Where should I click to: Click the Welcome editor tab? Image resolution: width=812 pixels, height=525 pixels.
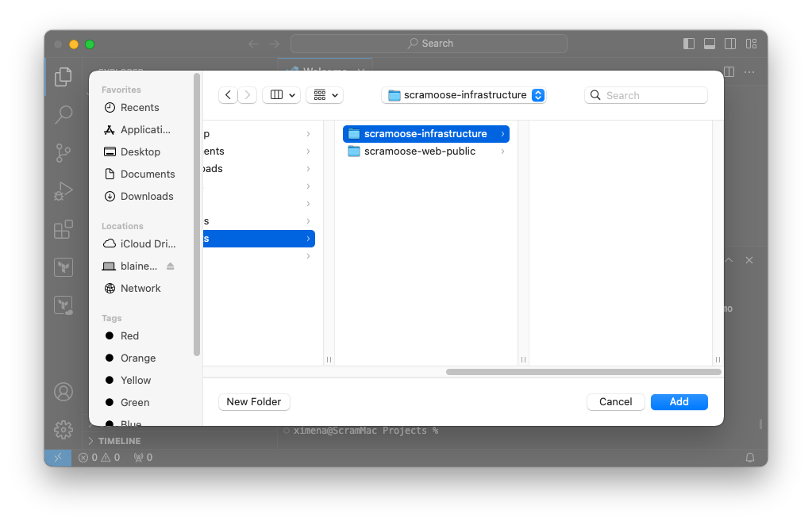tap(325, 67)
